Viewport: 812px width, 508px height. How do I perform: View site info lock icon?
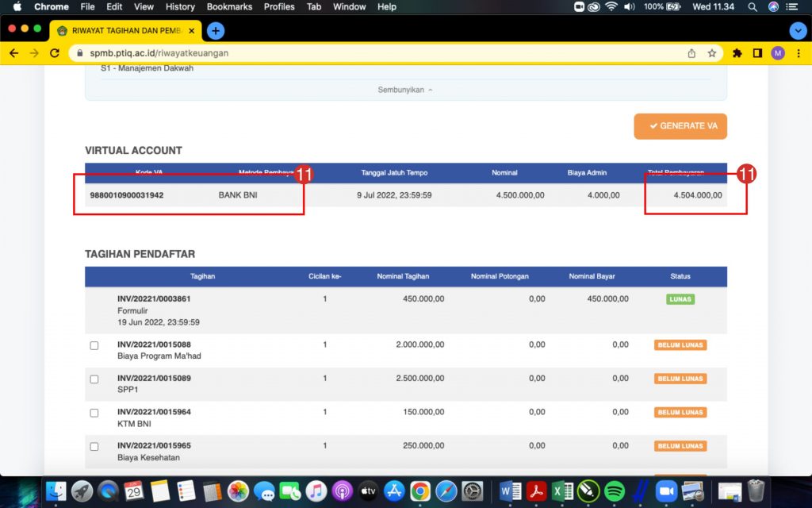pos(80,53)
